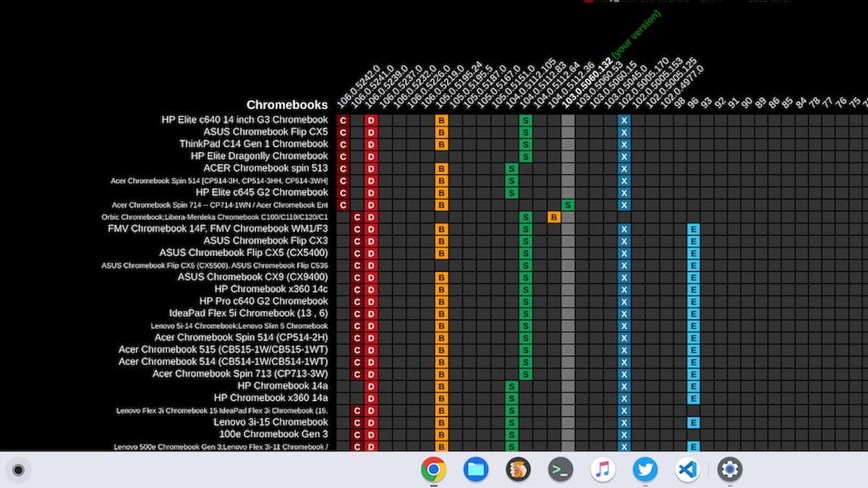The height and width of the screenshot is (488, 868).
Task: Open the Music app with the note icon
Action: [x=603, y=470]
